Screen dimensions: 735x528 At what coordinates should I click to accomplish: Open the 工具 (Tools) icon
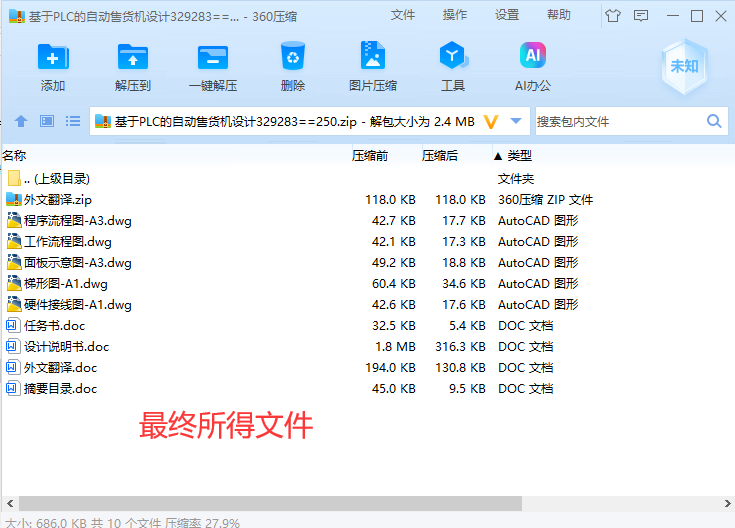tap(453, 56)
